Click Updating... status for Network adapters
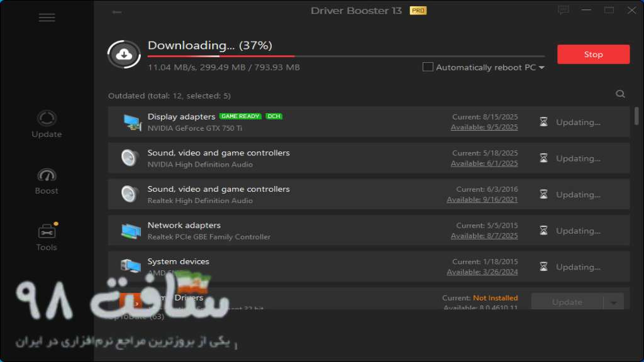Image resolution: width=644 pixels, height=362 pixels. tap(578, 231)
